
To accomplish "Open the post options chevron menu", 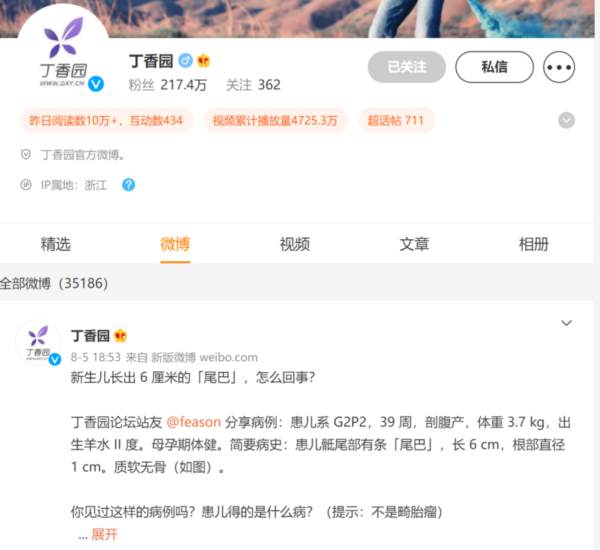I will tap(566, 323).
